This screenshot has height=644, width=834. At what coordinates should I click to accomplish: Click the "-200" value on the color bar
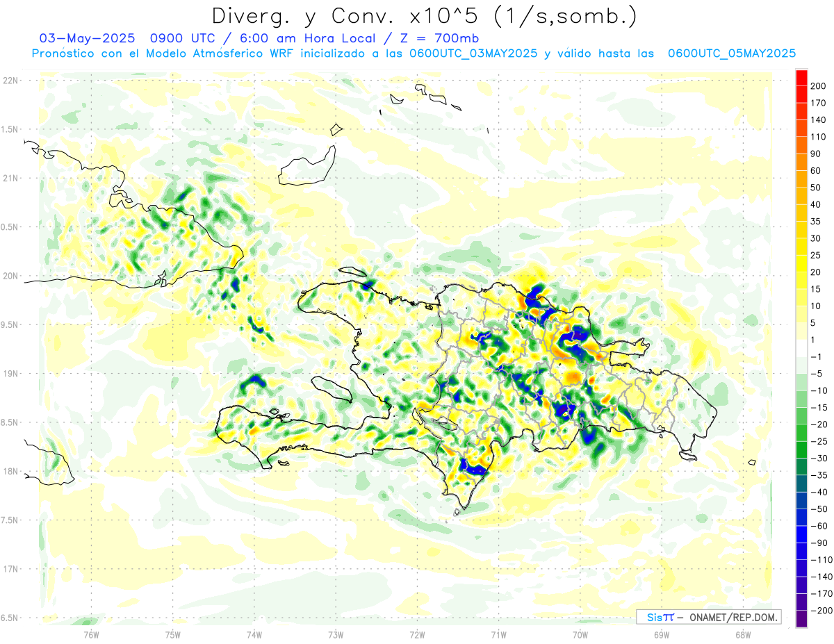tap(821, 611)
